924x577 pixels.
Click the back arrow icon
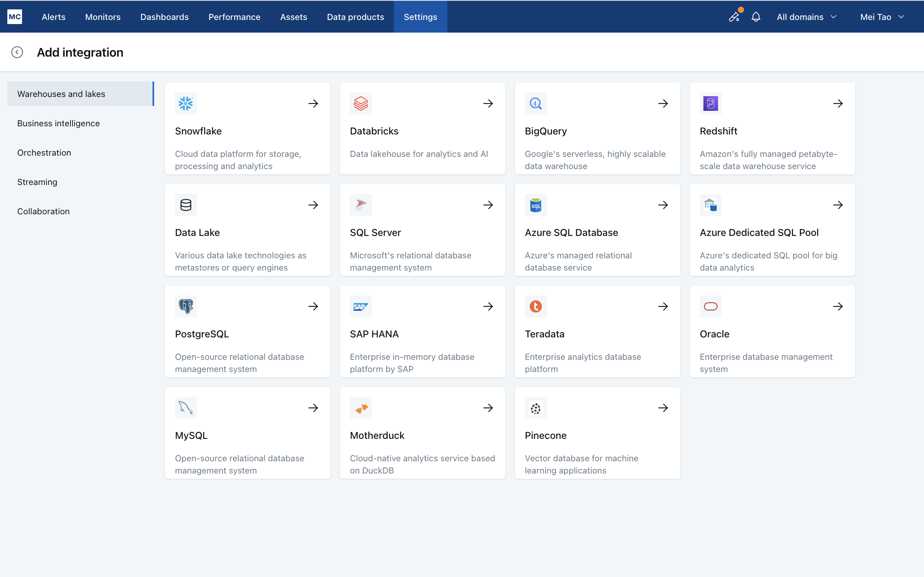coord(17,52)
